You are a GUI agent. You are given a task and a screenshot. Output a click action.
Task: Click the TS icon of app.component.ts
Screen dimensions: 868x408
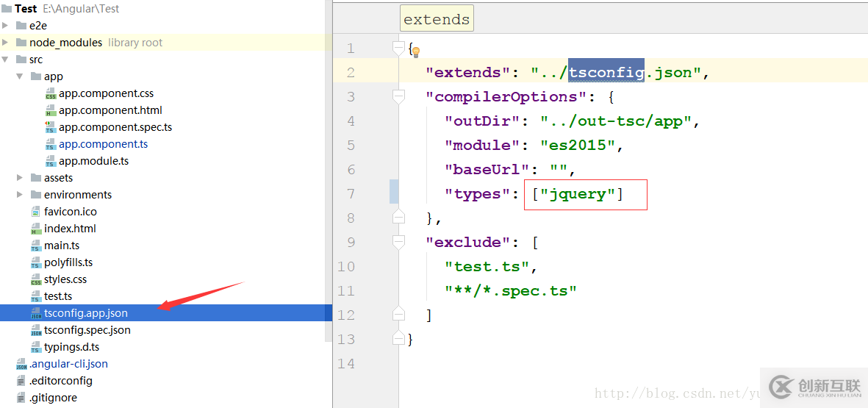coord(51,144)
